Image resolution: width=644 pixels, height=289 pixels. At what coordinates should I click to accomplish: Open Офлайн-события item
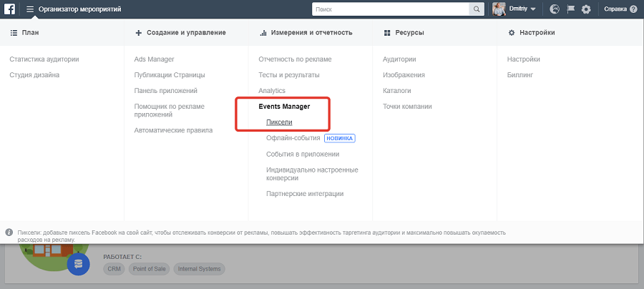293,138
